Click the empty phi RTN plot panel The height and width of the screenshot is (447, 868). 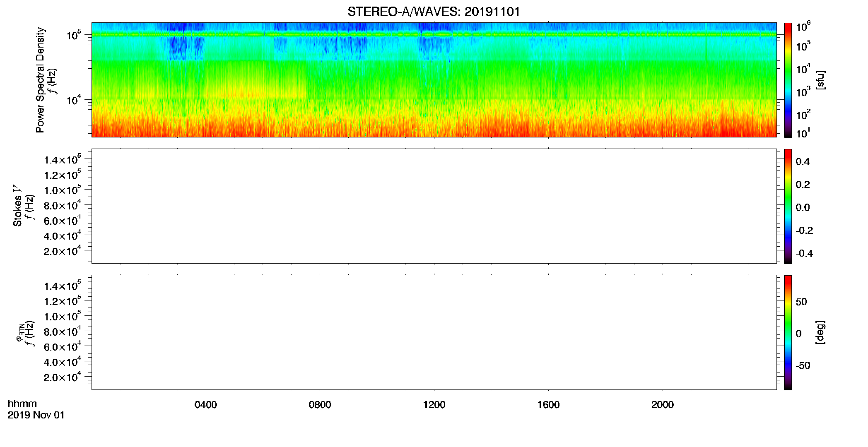tap(434, 332)
